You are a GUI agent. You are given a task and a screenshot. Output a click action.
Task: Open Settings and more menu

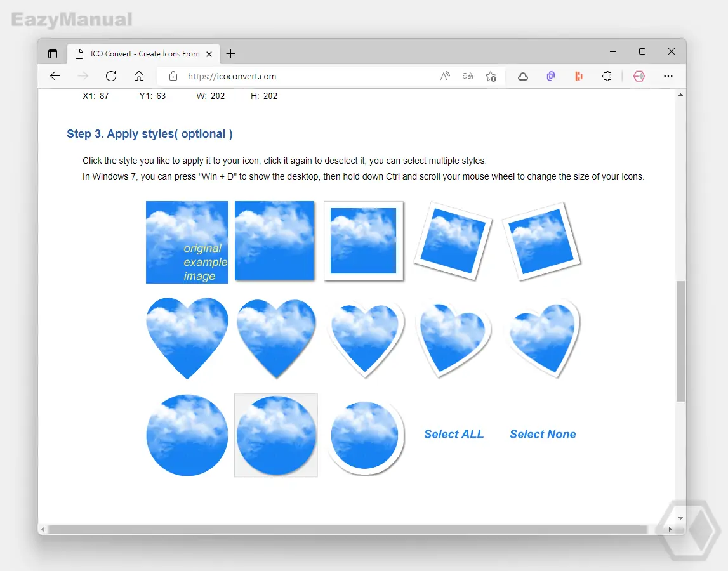(x=668, y=76)
